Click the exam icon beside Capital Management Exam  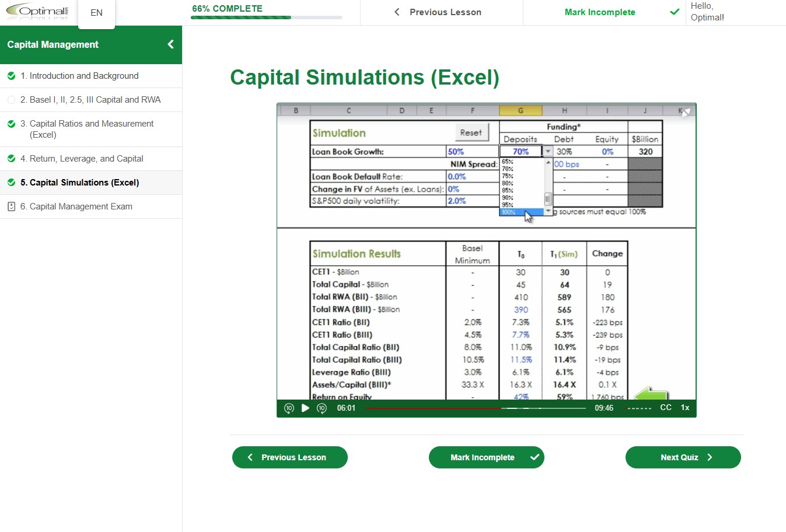pos(13,206)
